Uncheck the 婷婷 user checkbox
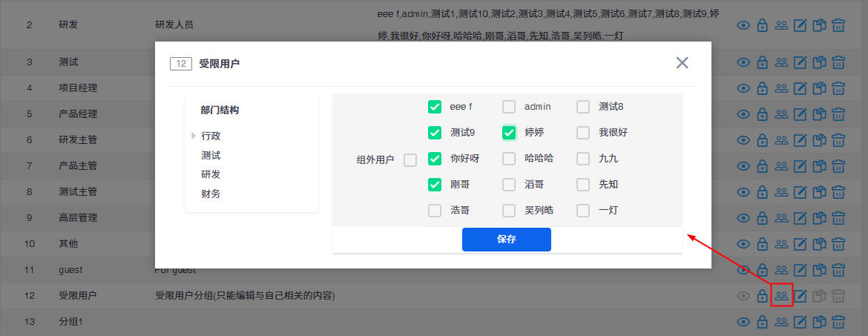Screen dimensions: 868x336 pos(509,133)
